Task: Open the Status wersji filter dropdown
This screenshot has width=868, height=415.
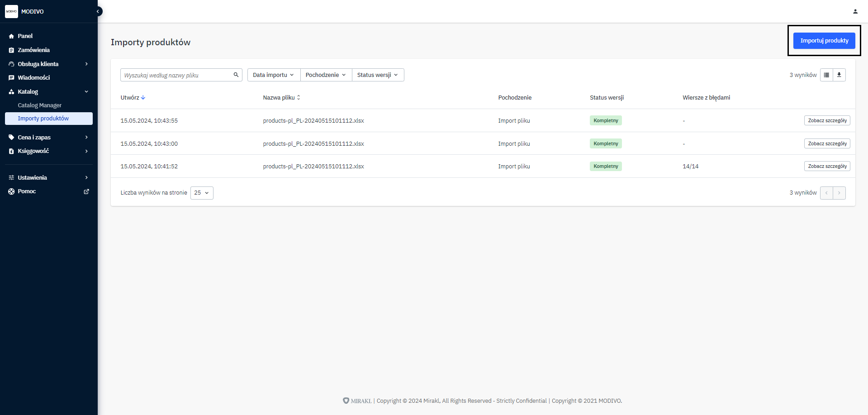Action: pyautogui.click(x=377, y=75)
